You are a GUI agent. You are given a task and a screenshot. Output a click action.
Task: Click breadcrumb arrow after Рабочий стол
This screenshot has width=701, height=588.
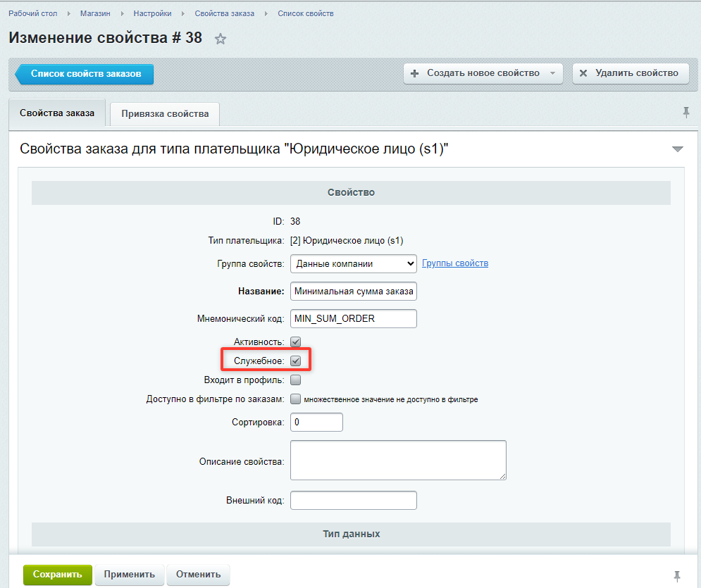(69, 14)
